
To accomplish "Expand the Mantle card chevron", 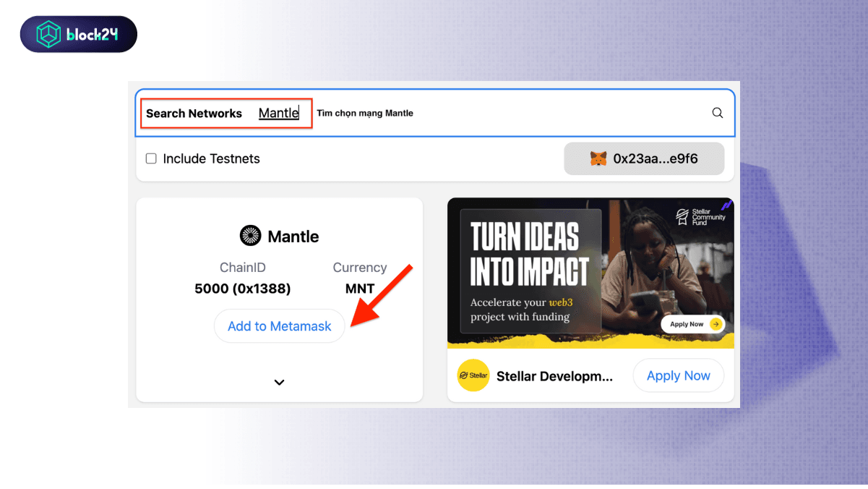I will [280, 382].
